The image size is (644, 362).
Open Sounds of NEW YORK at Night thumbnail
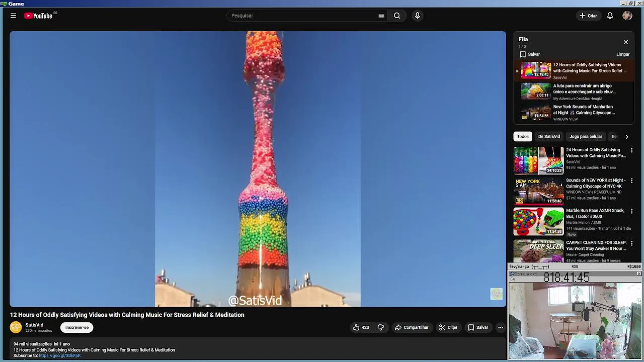[538, 191]
